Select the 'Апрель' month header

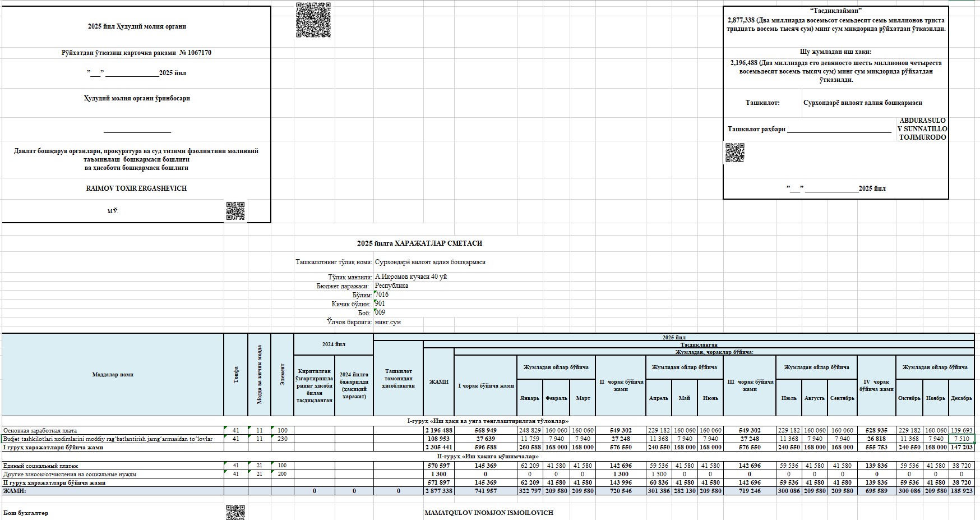pyautogui.click(x=659, y=398)
